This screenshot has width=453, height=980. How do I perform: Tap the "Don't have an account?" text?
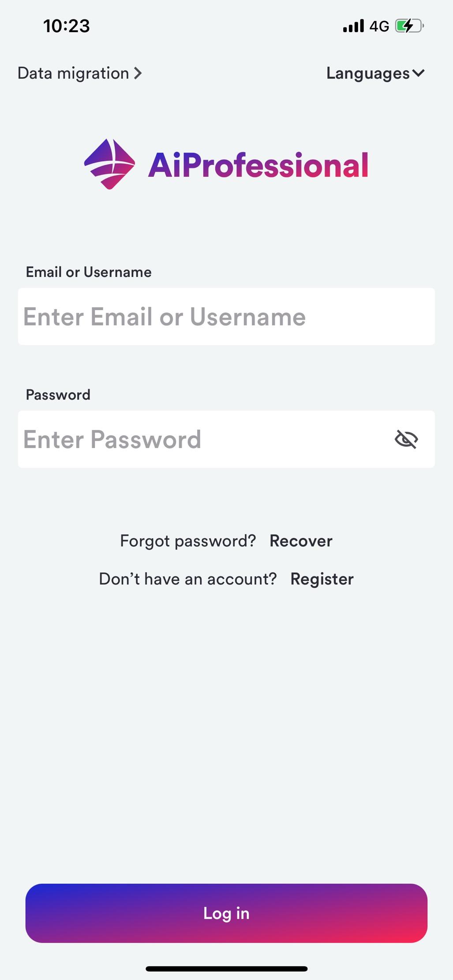[x=188, y=579]
